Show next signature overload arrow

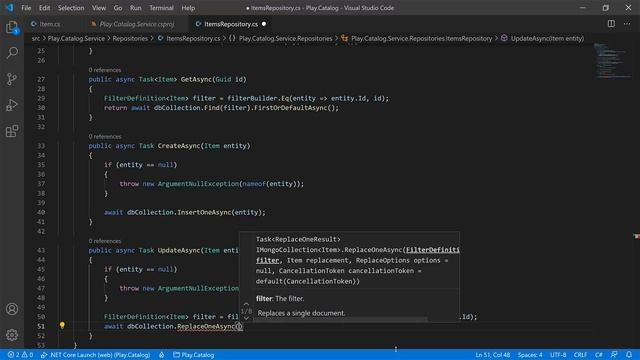click(x=246, y=318)
